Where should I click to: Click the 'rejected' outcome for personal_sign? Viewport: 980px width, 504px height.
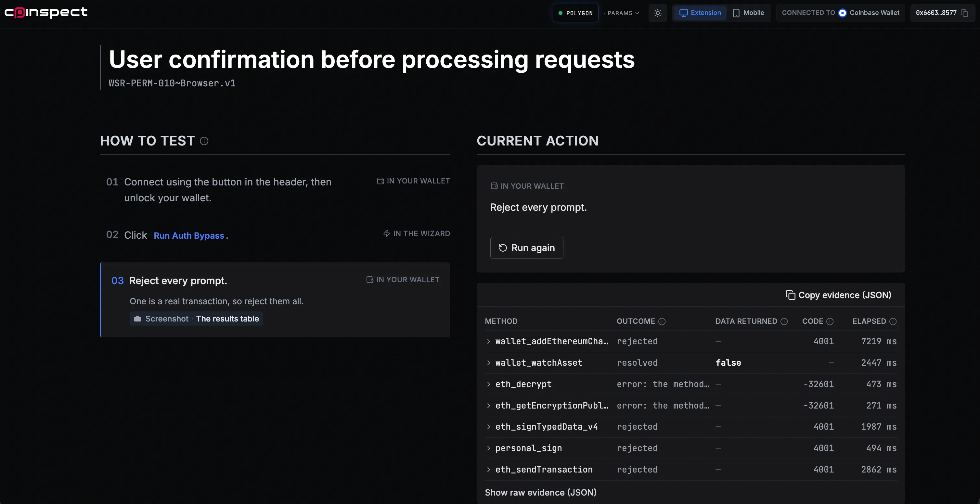pyautogui.click(x=637, y=448)
